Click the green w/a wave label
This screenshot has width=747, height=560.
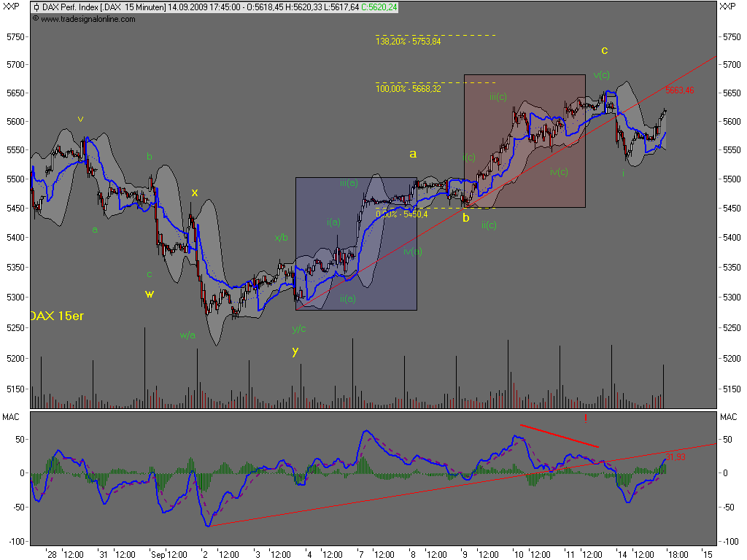[x=187, y=335]
